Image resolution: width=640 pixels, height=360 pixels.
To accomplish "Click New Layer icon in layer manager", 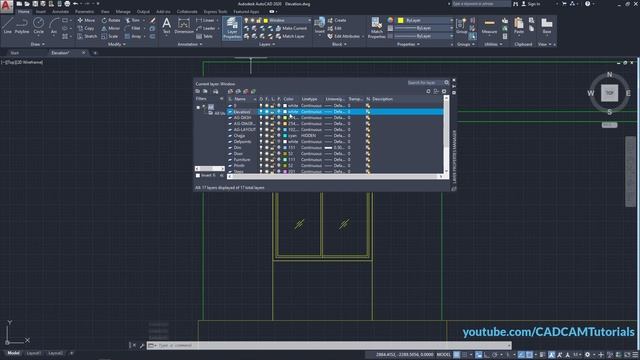I will [231, 91].
